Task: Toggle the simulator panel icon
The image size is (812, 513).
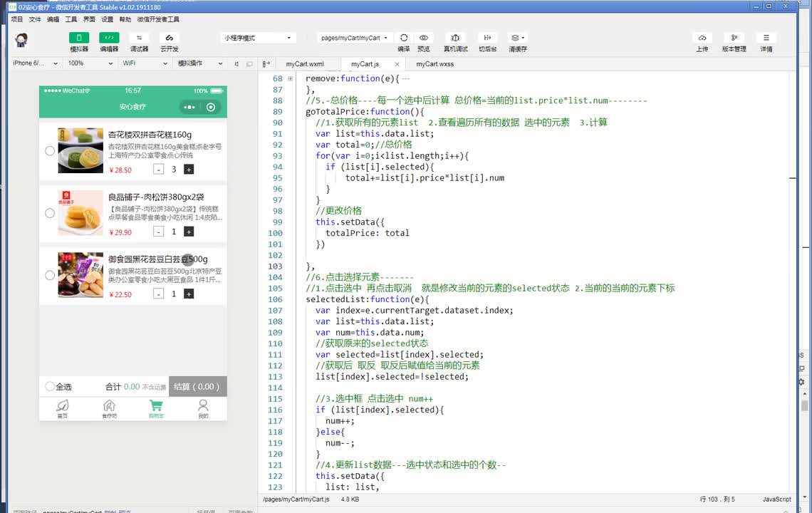Action: click(79, 38)
